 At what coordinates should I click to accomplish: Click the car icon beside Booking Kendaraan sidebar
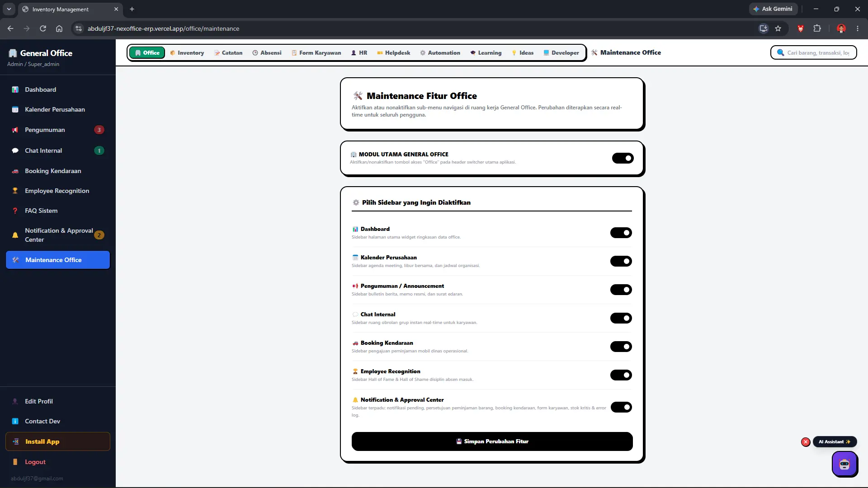[x=15, y=171]
